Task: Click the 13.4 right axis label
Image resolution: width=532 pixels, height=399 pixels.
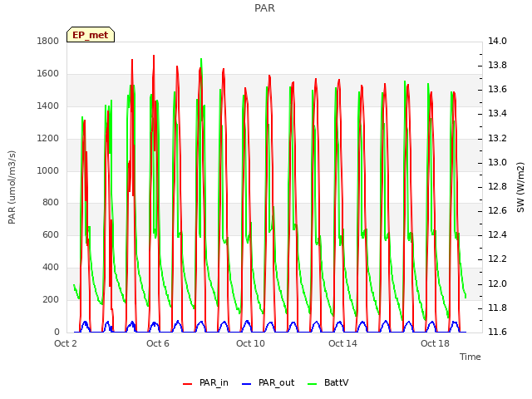Action: (x=497, y=114)
